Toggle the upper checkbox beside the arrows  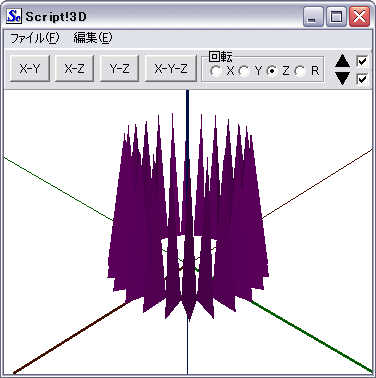[362, 61]
